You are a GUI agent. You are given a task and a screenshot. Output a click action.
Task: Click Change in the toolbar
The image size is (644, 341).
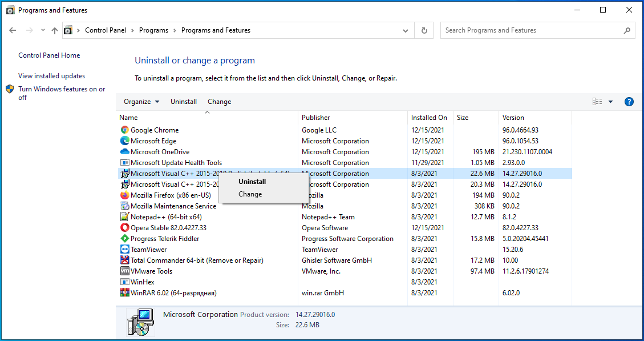[x=219, y=102]
